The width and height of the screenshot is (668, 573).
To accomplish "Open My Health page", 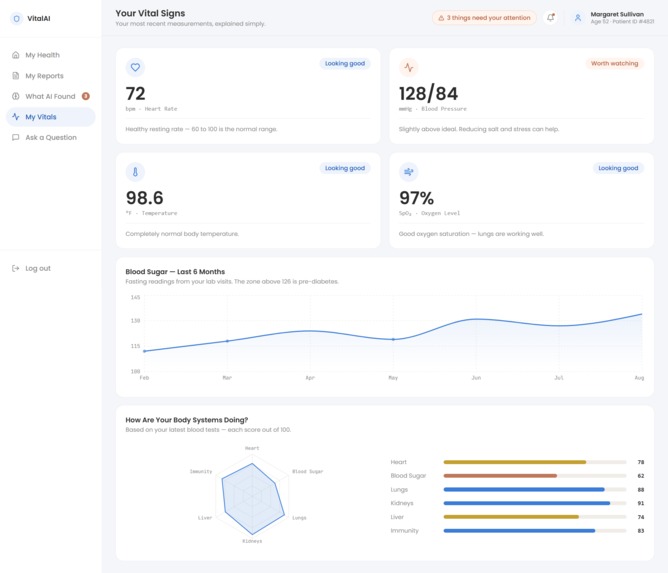I will (51, 55).
